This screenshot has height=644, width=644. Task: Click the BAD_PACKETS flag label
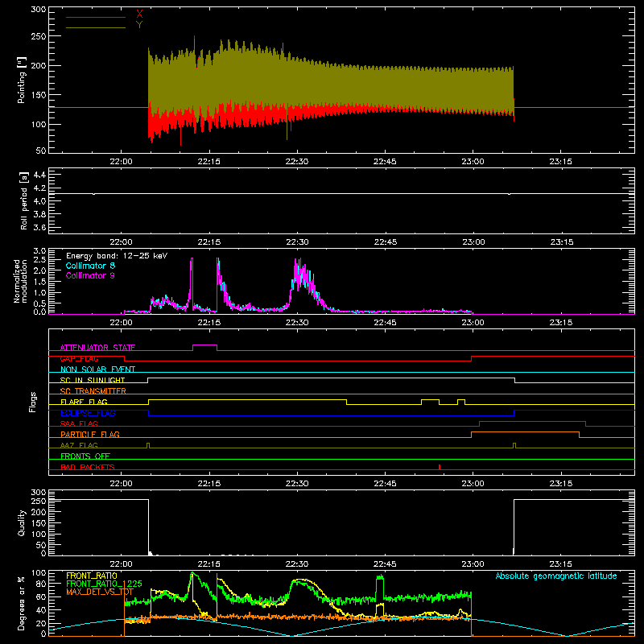pyautogui.click(x=88, y=467)
